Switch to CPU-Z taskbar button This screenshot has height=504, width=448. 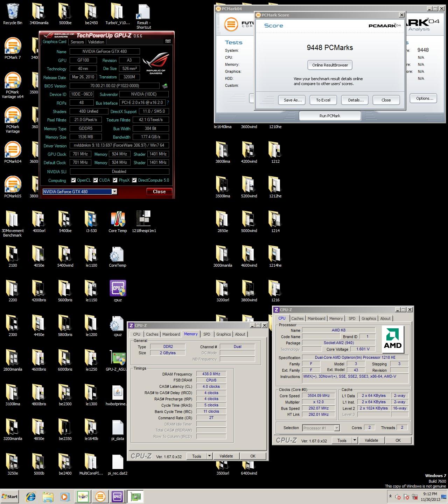(x=117, y=496)
